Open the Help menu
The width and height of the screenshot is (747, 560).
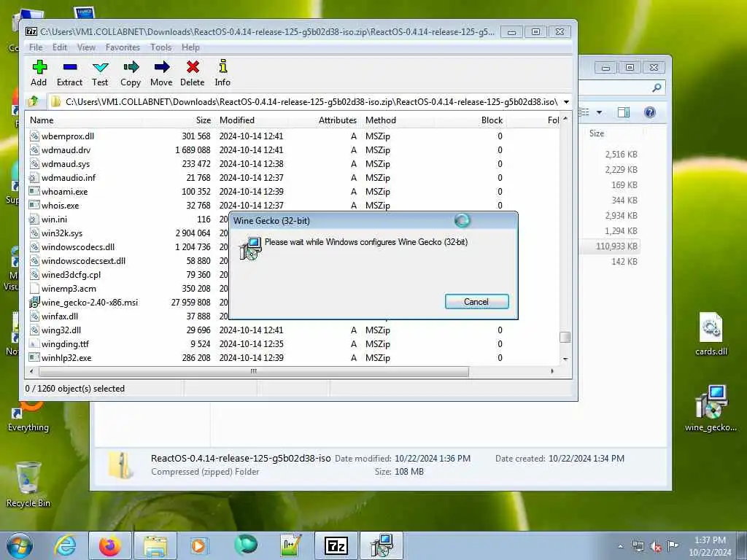(x=190, y=47)
